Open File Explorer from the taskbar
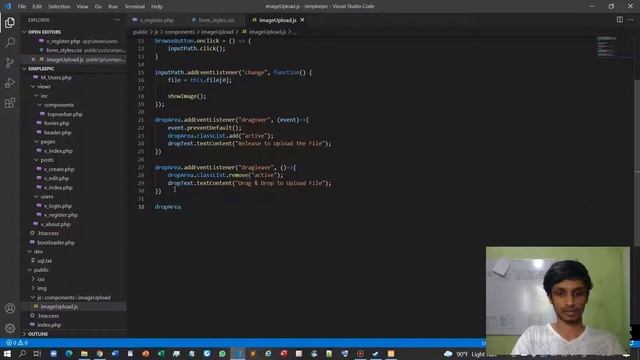 point(84,354)
